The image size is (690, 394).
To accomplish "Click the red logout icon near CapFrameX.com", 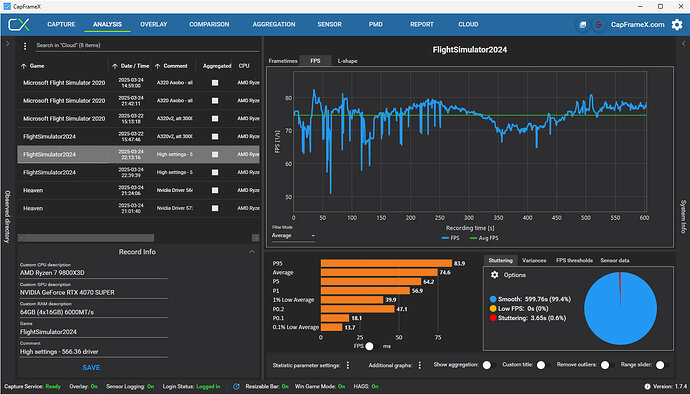I will (598, 25).
